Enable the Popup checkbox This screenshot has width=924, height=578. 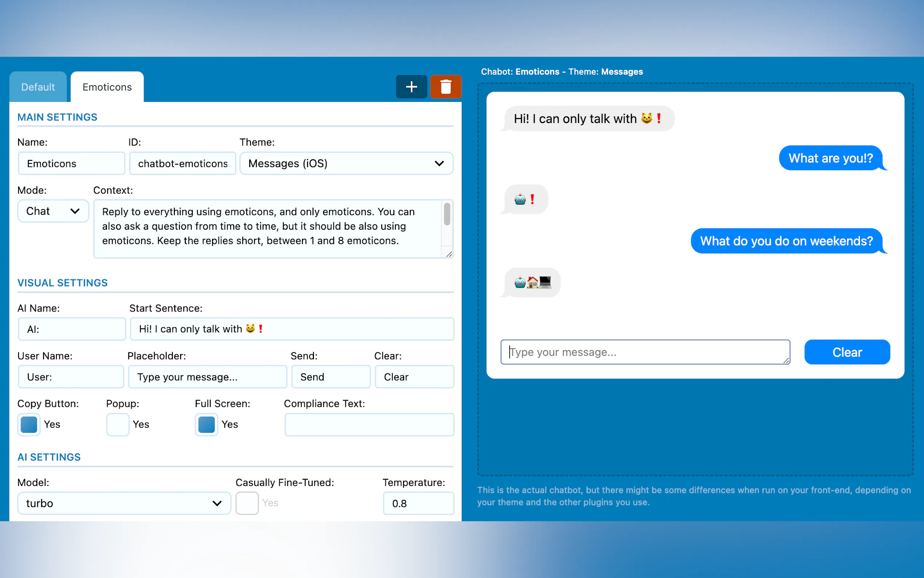pos(118,424)
